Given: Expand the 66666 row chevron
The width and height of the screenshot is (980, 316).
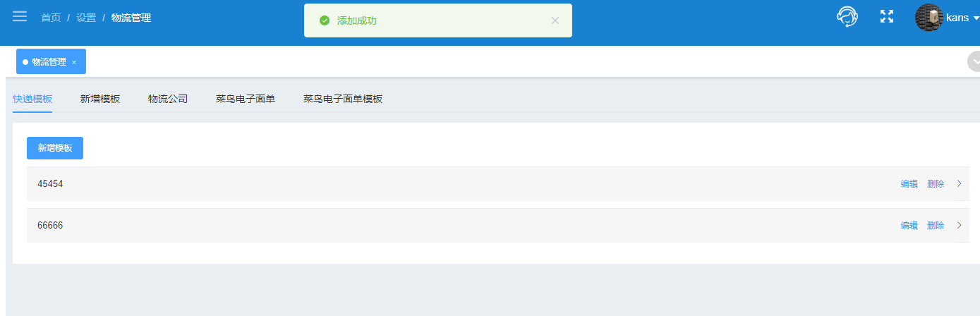Looking at the screenshot, I should (959, 226).
